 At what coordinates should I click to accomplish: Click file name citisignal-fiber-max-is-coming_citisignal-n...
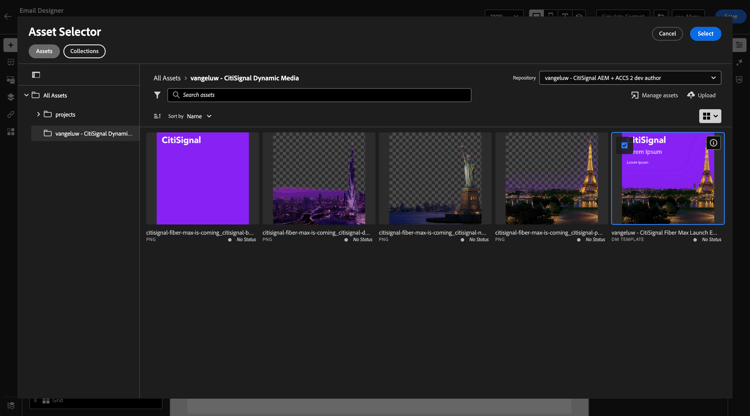(432, 232)
